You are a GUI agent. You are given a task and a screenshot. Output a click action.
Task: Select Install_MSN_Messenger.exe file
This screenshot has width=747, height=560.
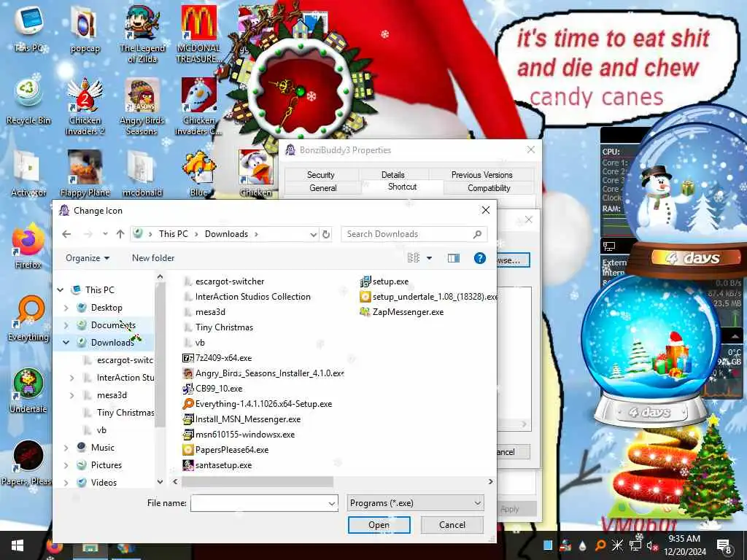[242, 419]
